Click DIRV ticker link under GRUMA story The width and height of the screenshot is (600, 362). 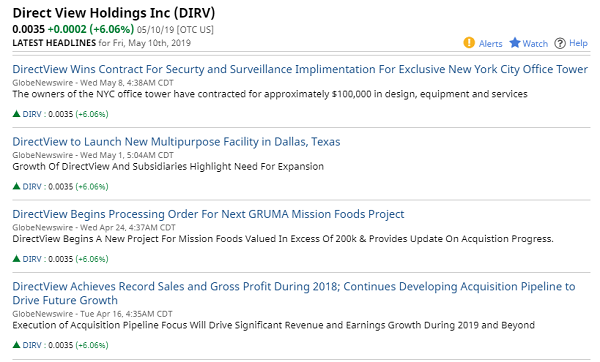tap(32, 259)
